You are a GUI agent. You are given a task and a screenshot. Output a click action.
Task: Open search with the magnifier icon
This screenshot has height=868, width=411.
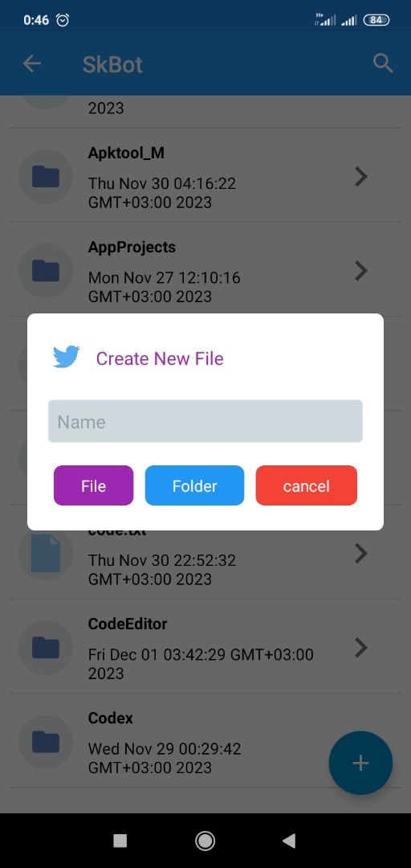coord(383,63)
